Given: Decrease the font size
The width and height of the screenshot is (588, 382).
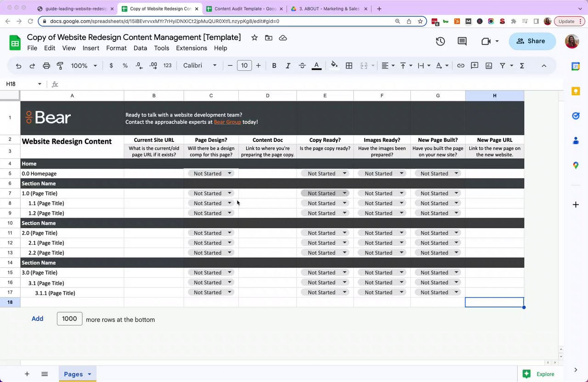Looking at the screenshot, I should coord(230,66).
